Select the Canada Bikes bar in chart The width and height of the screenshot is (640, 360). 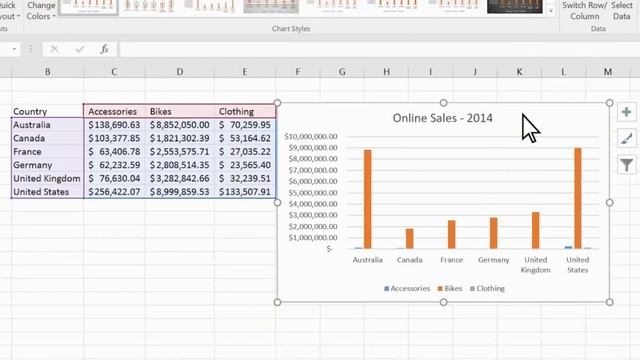[409, 239]
